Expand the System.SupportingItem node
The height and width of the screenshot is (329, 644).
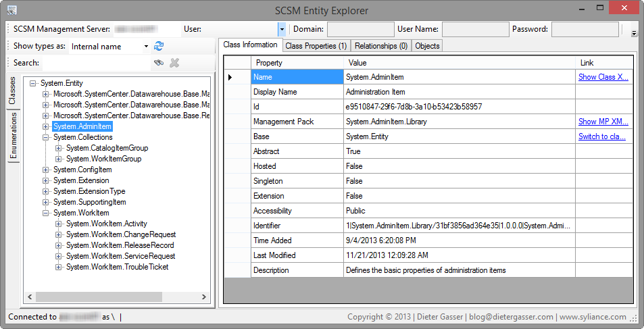pyautogui.click(x=45, y=202)
